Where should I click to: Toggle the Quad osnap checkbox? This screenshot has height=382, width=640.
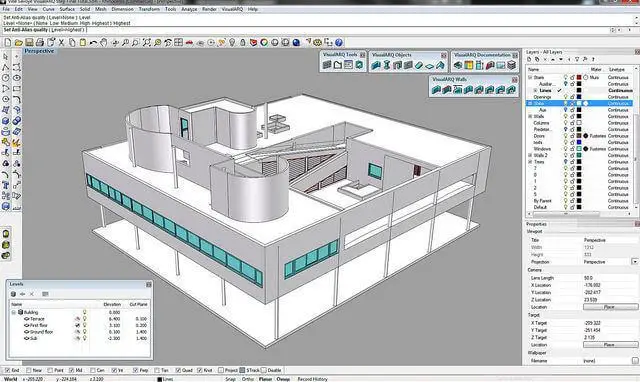tap(178, 370)
